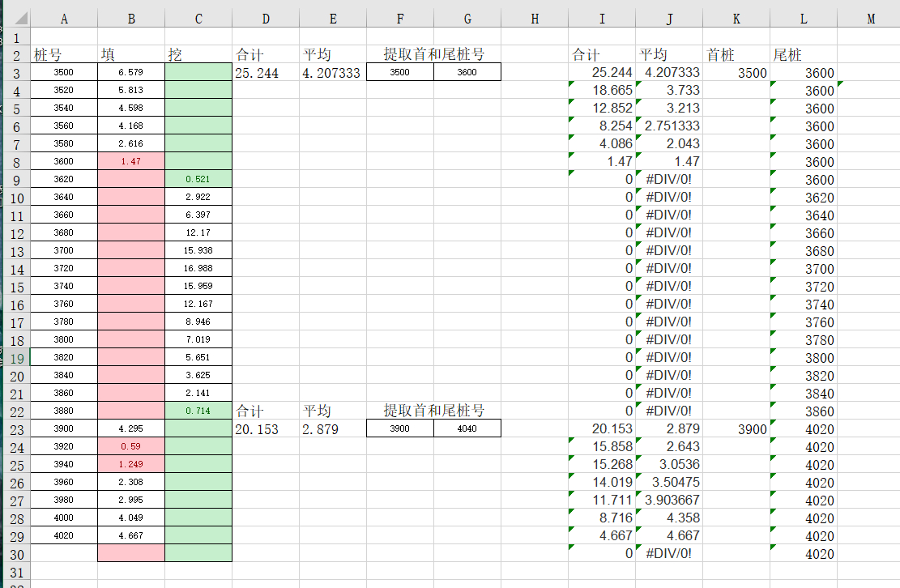Select row 30 header
Screen dimensions: 900x588
(x=17, y=554)
